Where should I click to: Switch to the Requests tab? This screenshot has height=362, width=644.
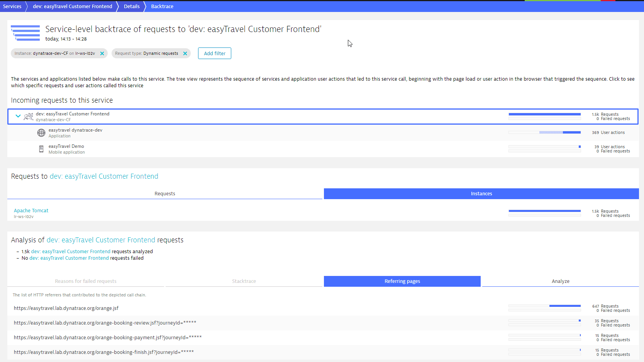tap(165, 194)
